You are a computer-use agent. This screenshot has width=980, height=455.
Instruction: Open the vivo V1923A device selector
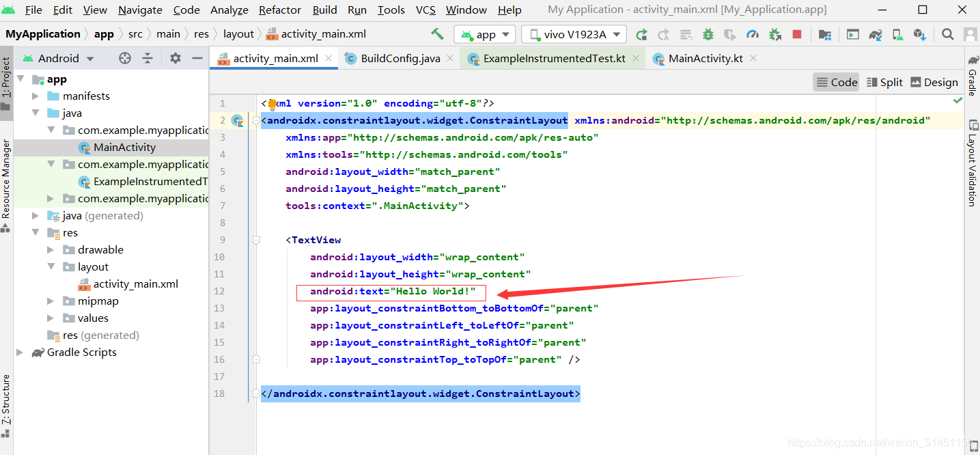[574, 33]
